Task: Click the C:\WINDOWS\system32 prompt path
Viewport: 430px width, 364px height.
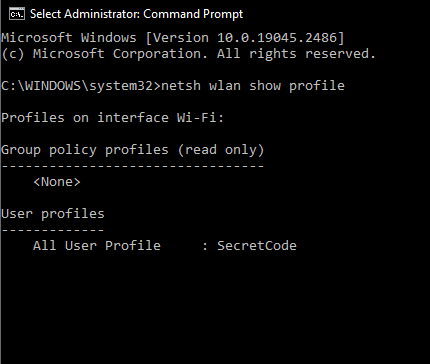Action: click(x=77, y=86)
